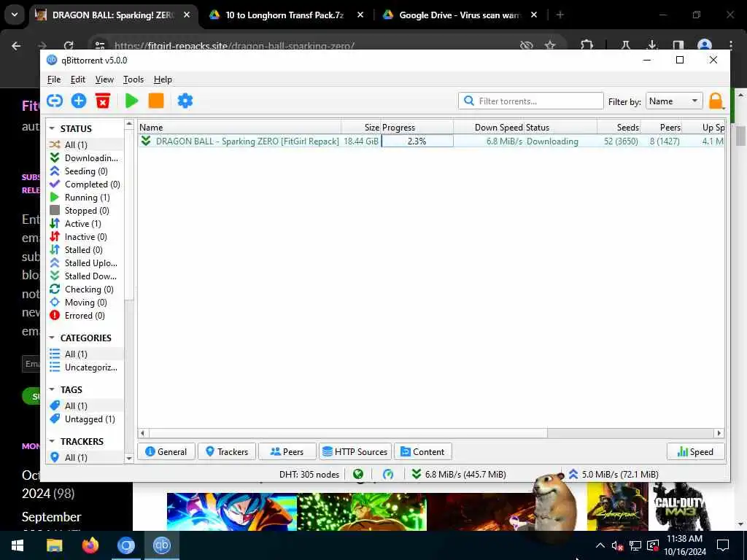Select the DRAGON BALL Sparking ZERO torrent row
747x560 pixels.
[x=431, y=141]
